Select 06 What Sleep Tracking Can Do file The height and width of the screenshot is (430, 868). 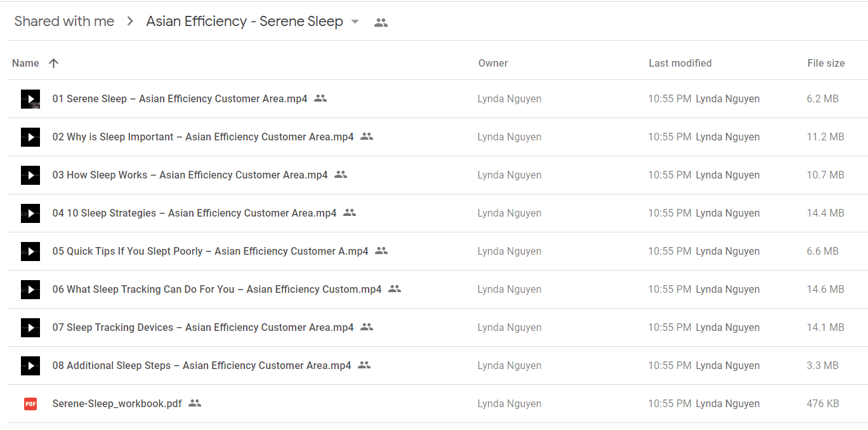[217, 289]
